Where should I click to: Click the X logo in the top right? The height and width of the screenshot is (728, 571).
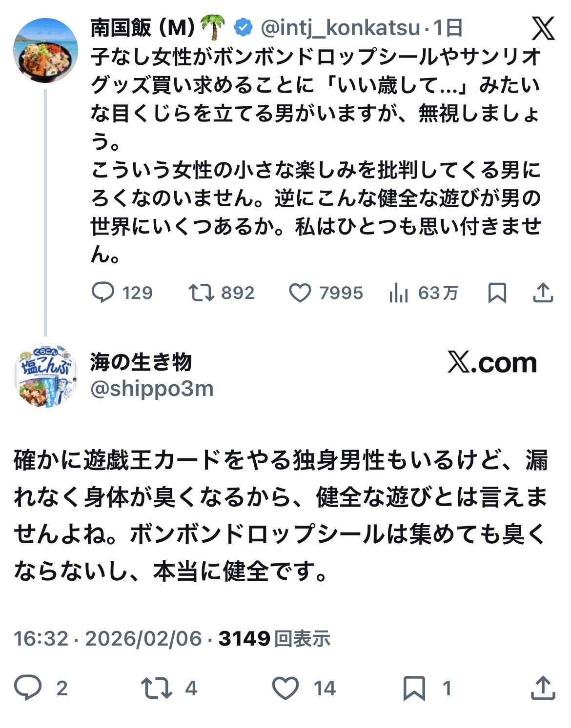(x=543, y=29)
